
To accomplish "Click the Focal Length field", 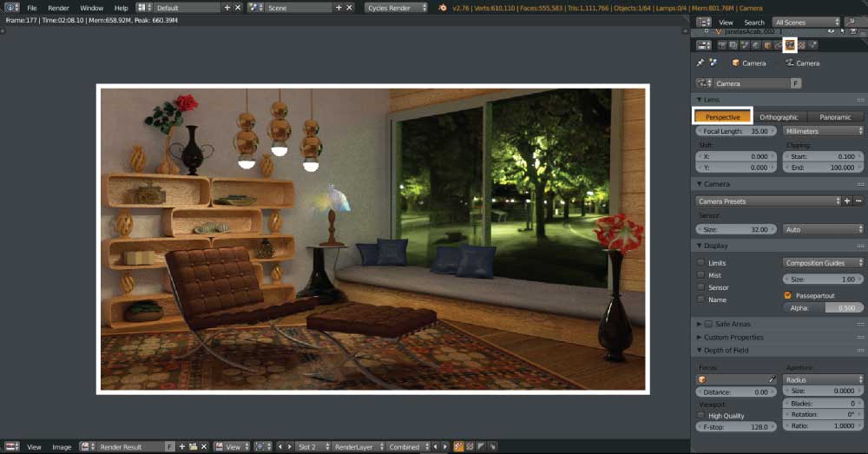I will tap(734, 131).
